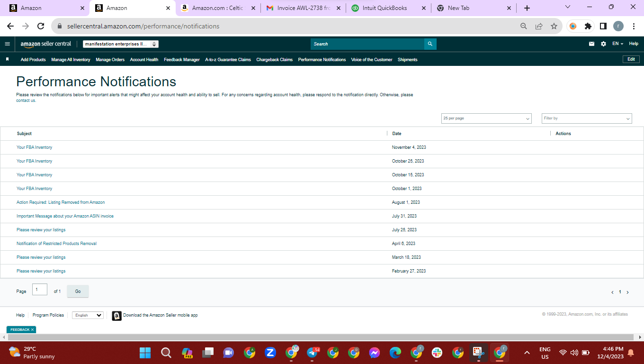Image resolution: width=644 pixels, height=364 pixels.
Task: Go back using the browser back arrow
Action: pos(10,27)
